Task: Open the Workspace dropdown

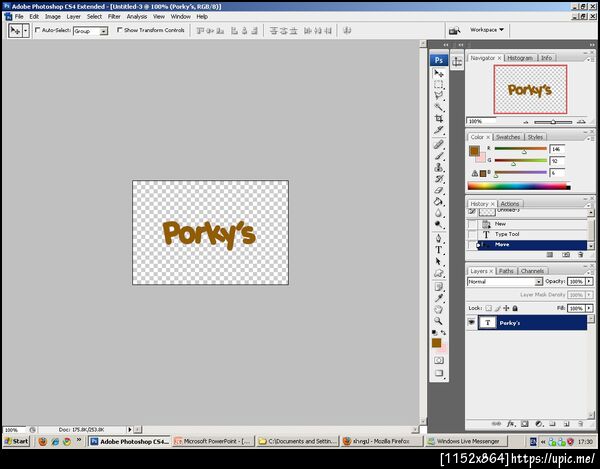Action: tap(487, 30)
